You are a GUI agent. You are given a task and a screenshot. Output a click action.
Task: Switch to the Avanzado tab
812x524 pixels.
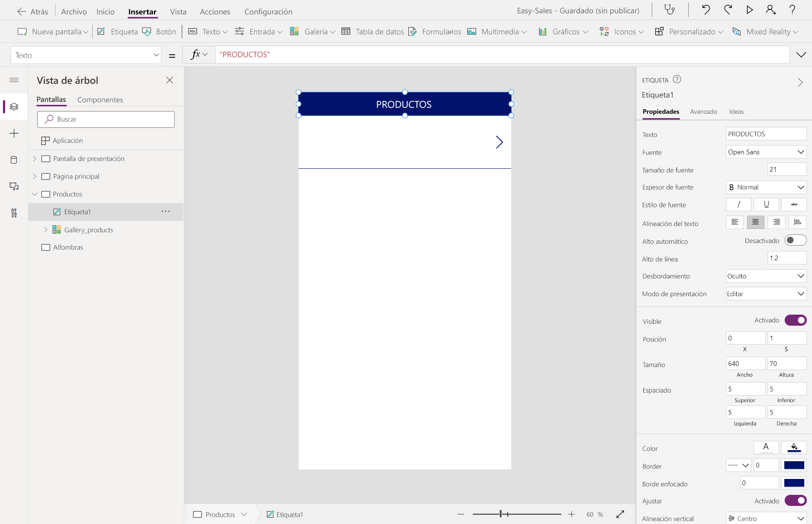(703, 112)
